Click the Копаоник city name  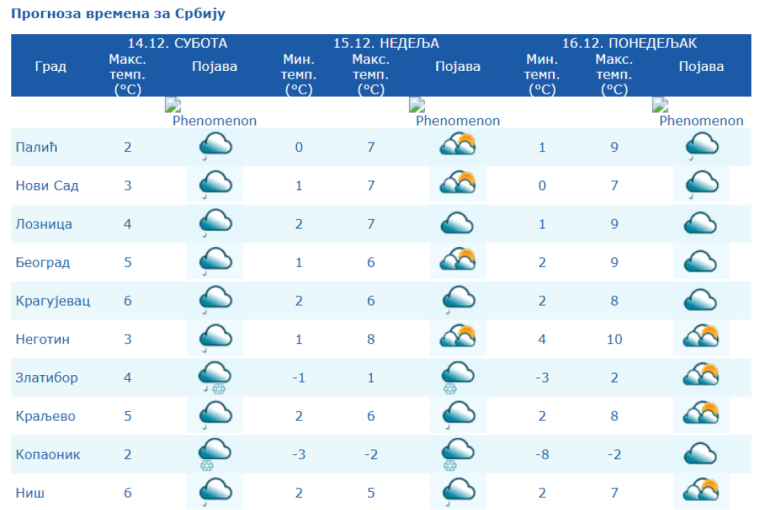point(47,453)
